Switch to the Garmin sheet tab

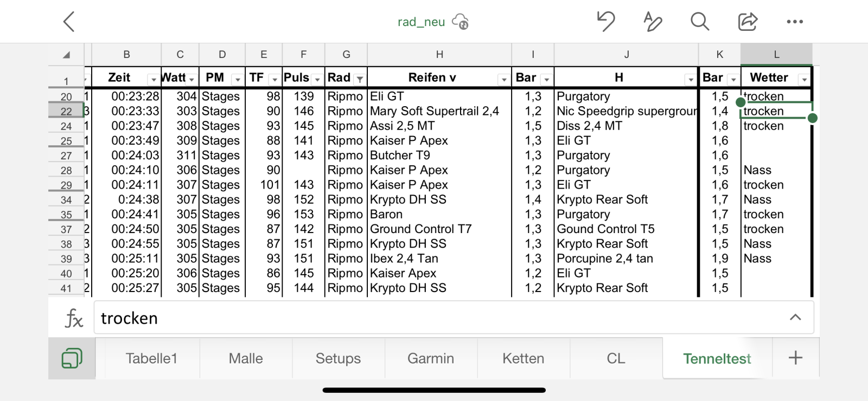click(x=431, y=358)
